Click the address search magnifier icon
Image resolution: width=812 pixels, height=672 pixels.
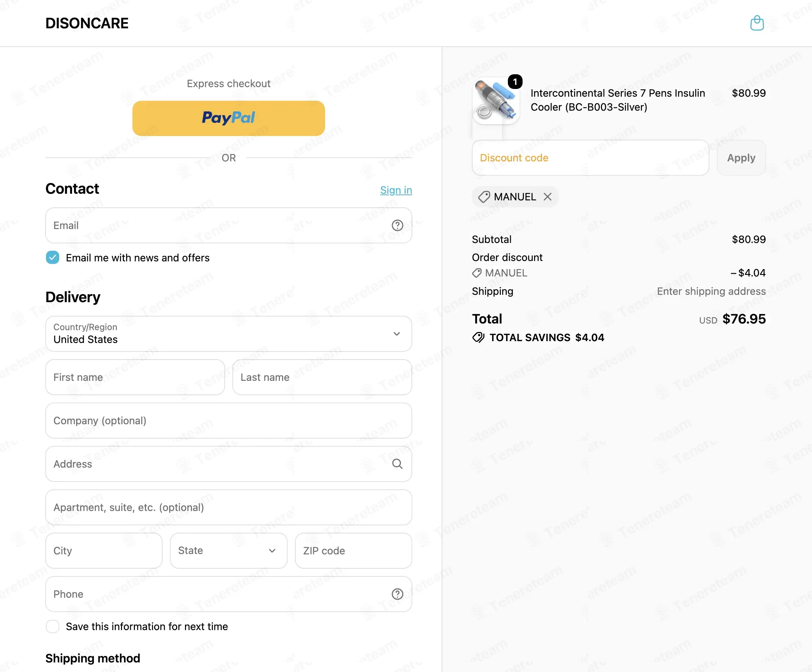[x=397, y=464]
